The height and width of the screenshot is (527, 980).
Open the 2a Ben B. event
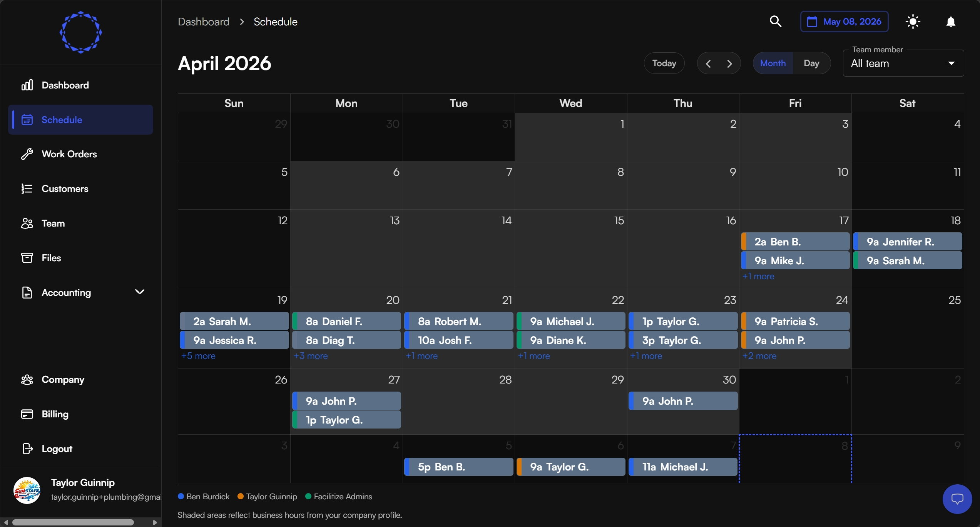coord(795,242)
